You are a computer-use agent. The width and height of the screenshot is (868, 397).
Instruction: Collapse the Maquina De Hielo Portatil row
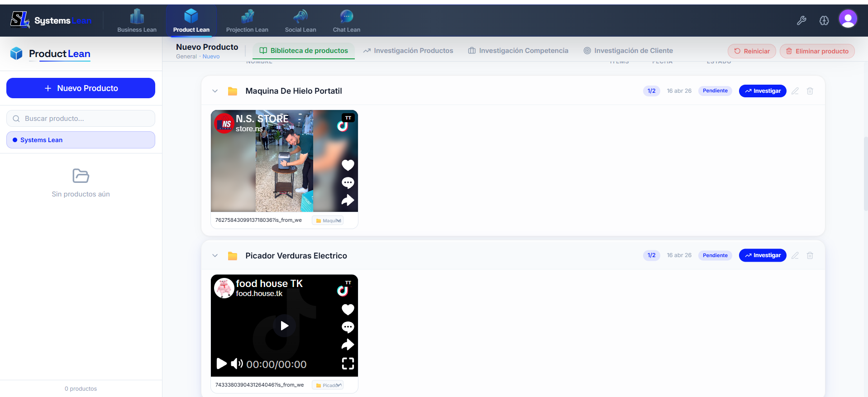click(215, 91)
